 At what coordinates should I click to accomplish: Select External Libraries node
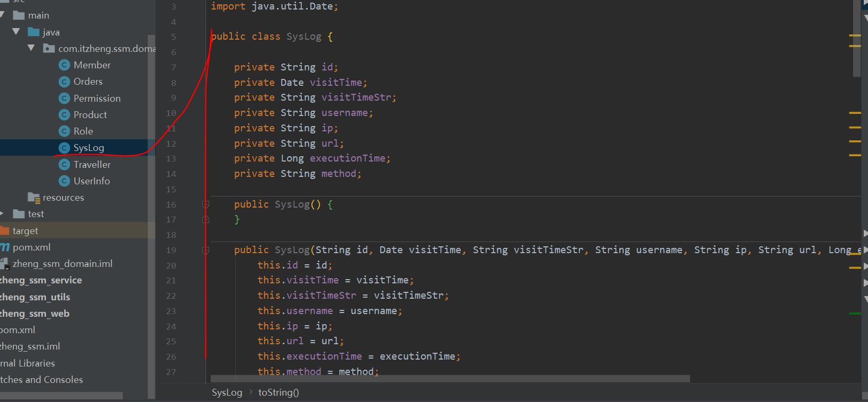point(28,363)
